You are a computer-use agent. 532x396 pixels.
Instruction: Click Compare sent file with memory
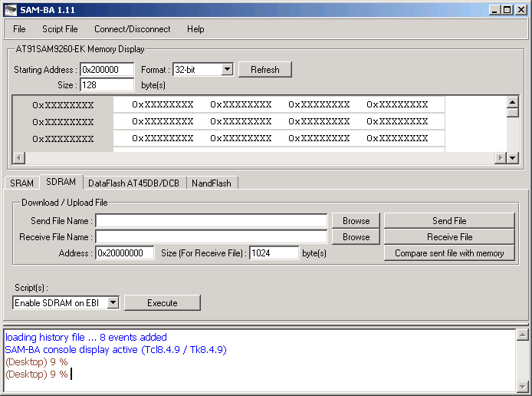coord(449,253)
